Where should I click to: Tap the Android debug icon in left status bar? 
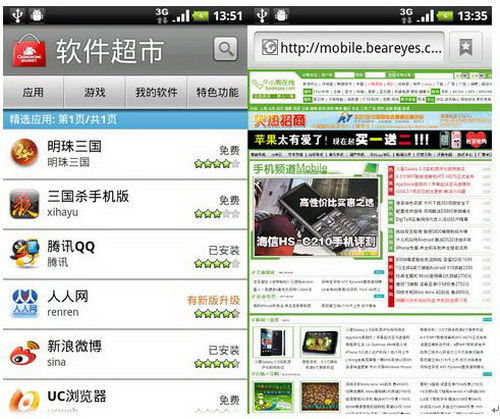[x=37, y=15]
